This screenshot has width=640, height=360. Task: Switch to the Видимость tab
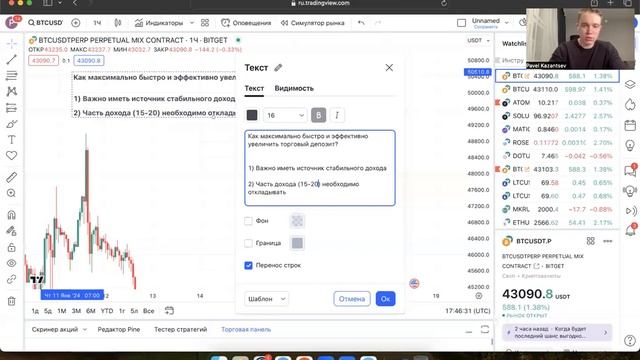(x=294, y=88)
